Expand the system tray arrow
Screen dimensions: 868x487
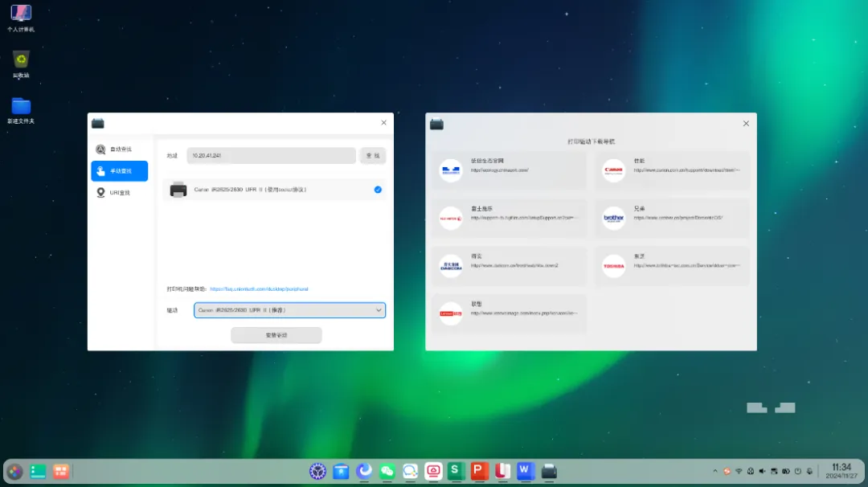point(714,472)
